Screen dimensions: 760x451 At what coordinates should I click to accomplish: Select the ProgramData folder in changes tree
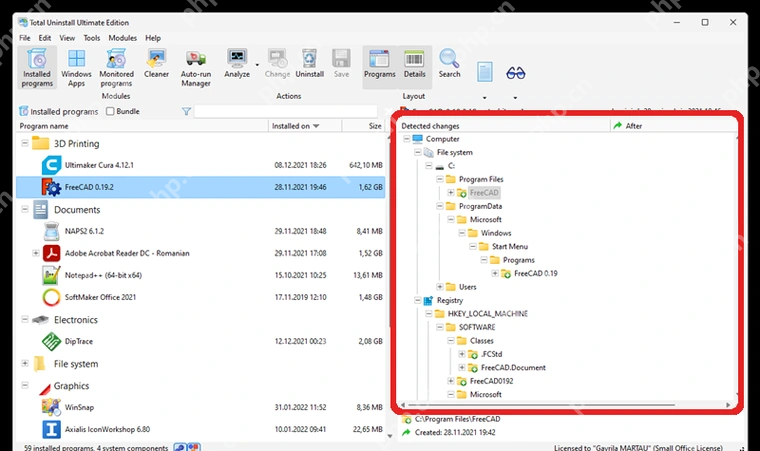[x=480, y=206]
